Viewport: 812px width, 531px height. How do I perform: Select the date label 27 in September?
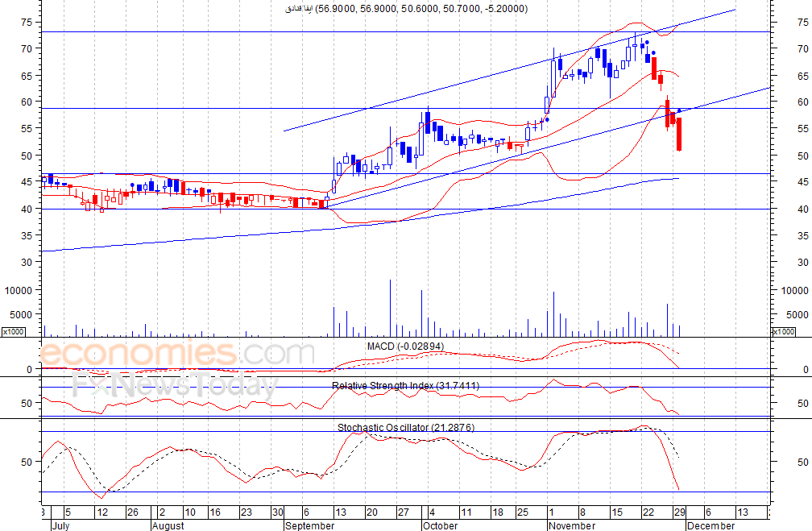click(x=403, y=512)
